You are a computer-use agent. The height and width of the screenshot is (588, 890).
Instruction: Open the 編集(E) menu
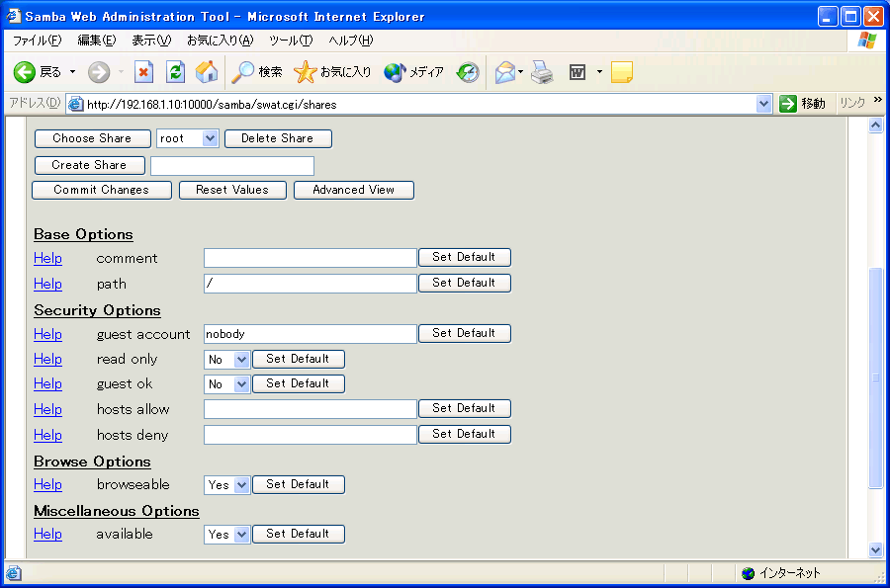pos(97,41)
